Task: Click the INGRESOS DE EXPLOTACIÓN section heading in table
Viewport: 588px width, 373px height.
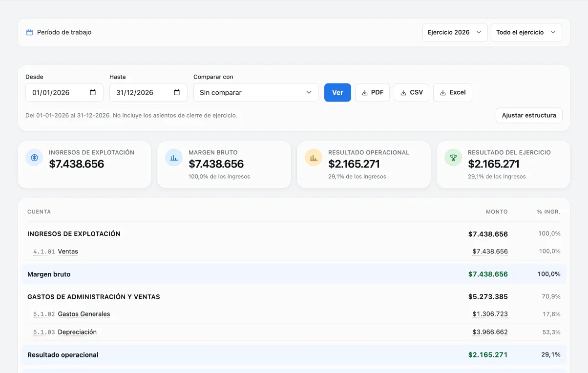Action: [74, 234]
